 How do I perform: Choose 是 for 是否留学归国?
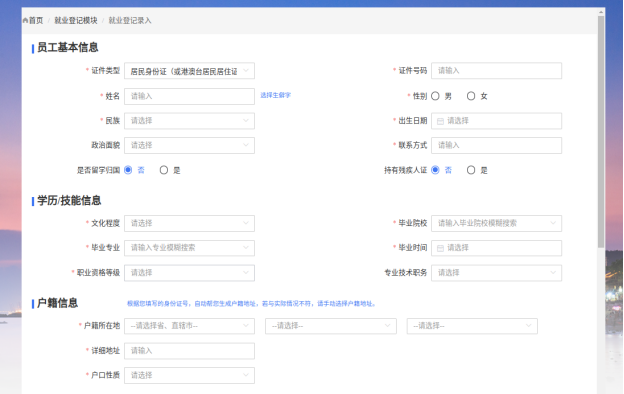[164, 170]
